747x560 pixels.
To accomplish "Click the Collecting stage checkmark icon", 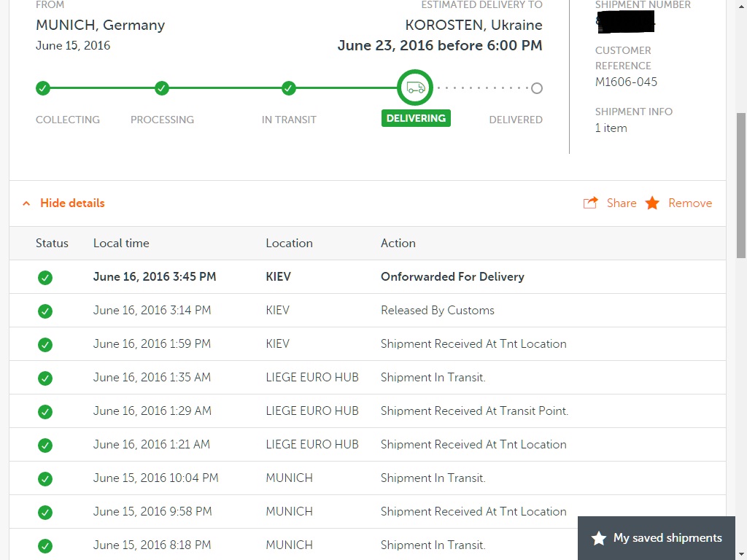I will point(43,88).
